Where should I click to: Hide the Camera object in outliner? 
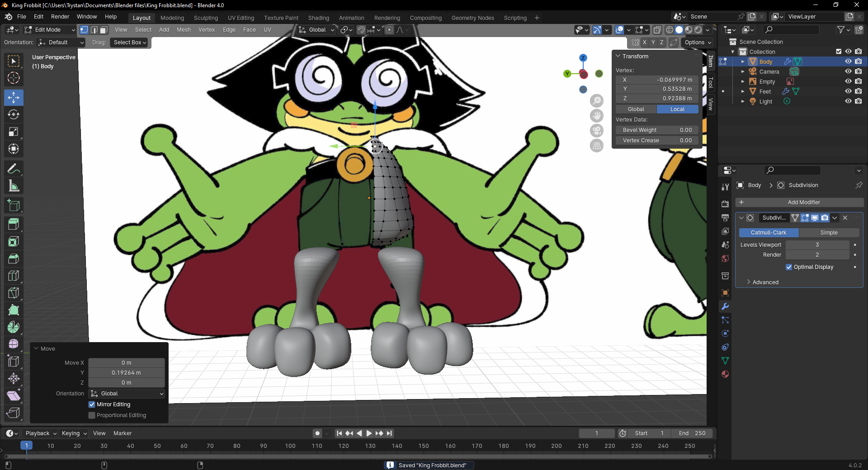pyautogui.click(x=848, y=71)
